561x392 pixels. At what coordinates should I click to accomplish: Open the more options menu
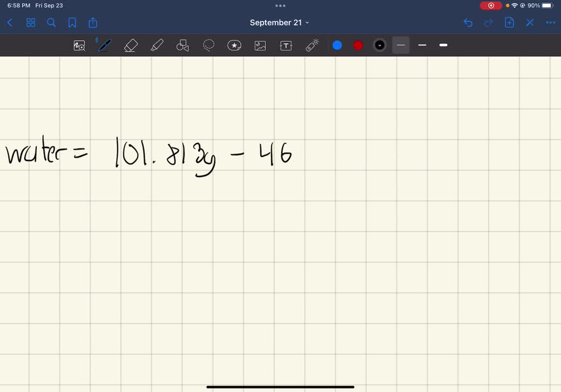(550, 22)
